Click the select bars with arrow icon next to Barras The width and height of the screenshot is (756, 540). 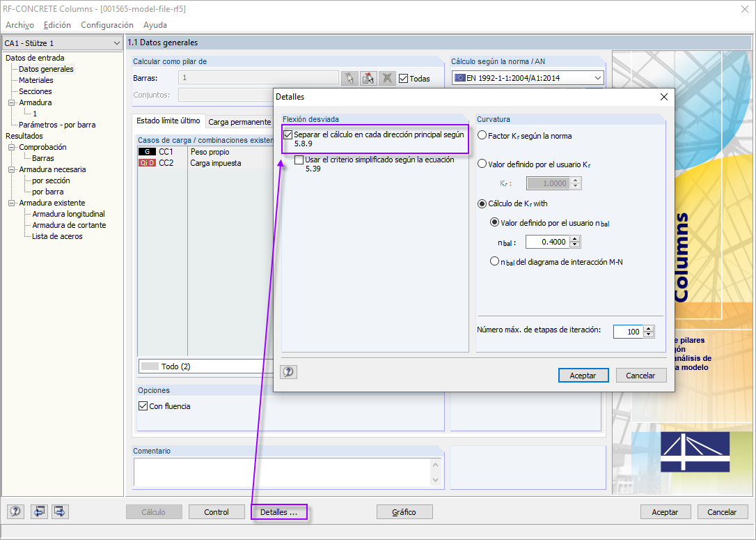tap(368, 78)
